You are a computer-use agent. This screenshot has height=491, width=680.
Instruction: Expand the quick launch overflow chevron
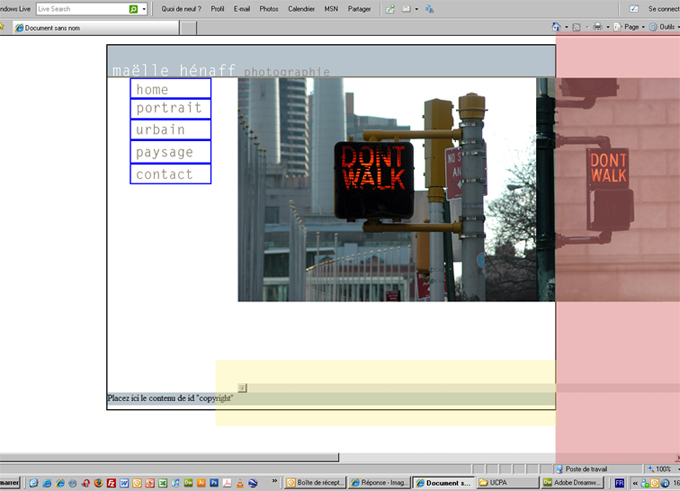[275, 480]
